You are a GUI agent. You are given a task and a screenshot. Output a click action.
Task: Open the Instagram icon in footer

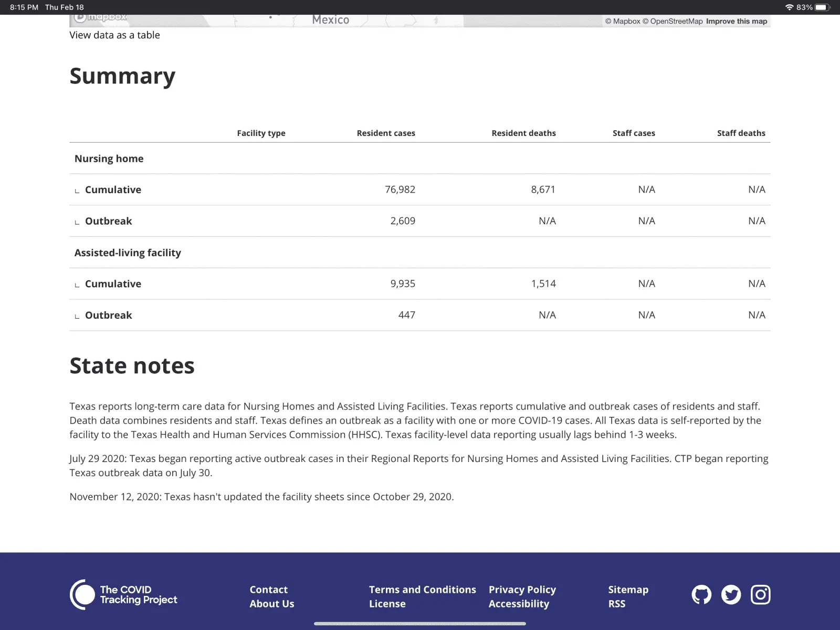(x=760, y=595)
